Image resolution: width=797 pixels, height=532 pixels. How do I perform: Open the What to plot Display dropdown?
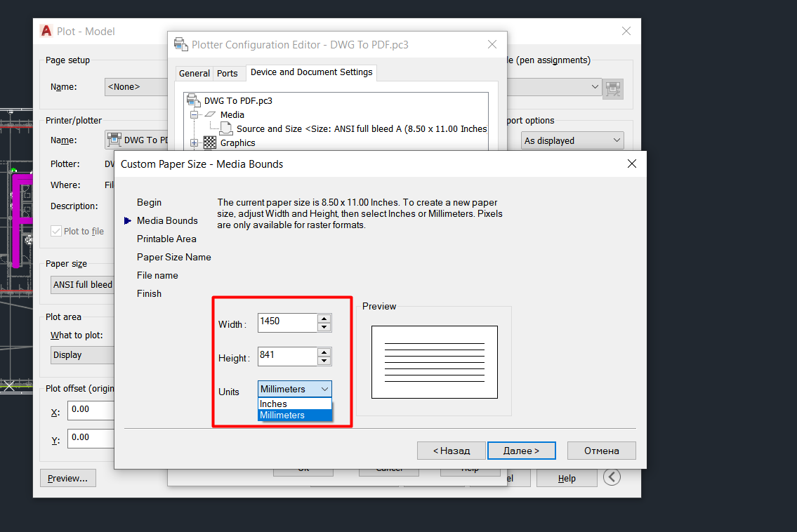point(82,355)
